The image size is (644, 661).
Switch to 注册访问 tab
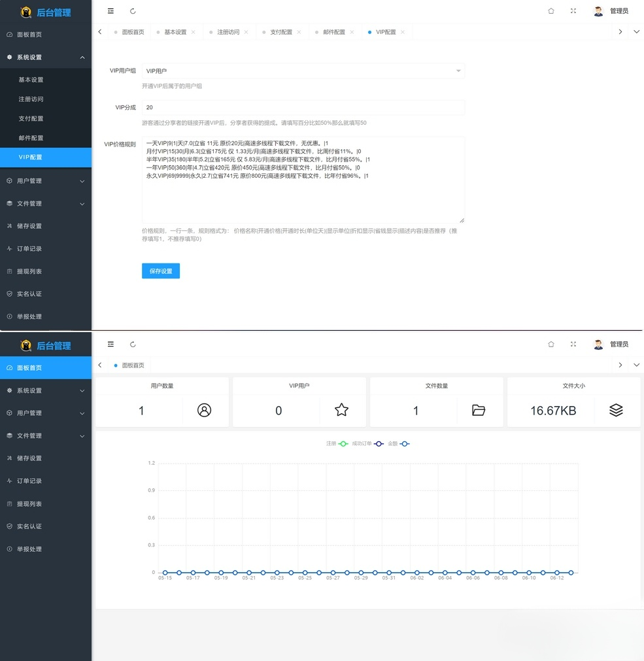(228, 32)
